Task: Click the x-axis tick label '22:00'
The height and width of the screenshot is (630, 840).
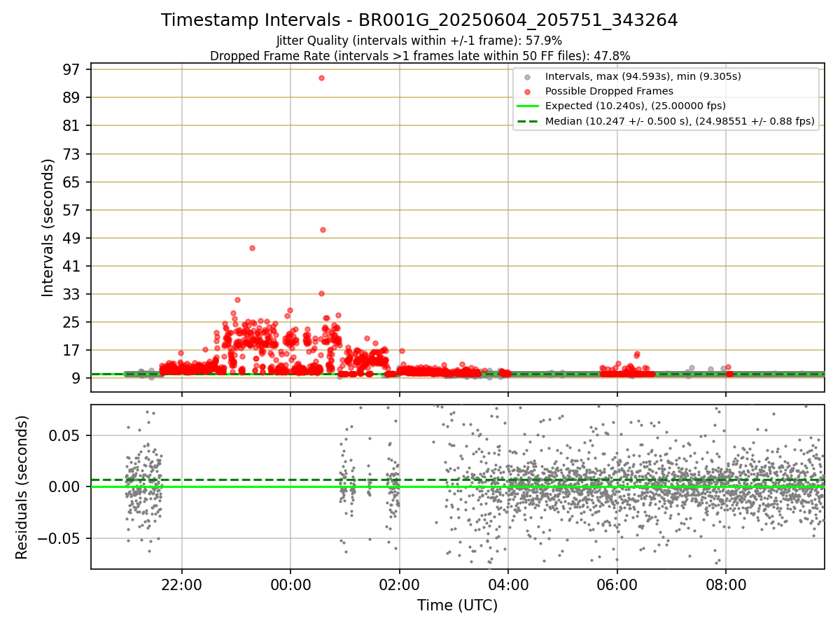Action: pyautogui.click(x=182, y=585)
